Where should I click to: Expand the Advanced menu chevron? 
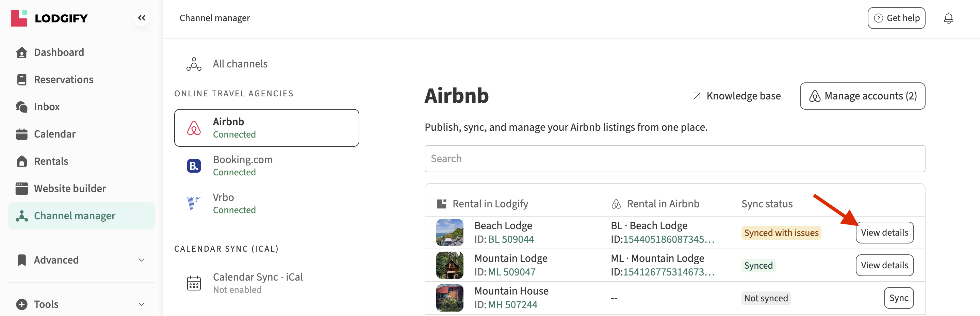tap(142, 260)
